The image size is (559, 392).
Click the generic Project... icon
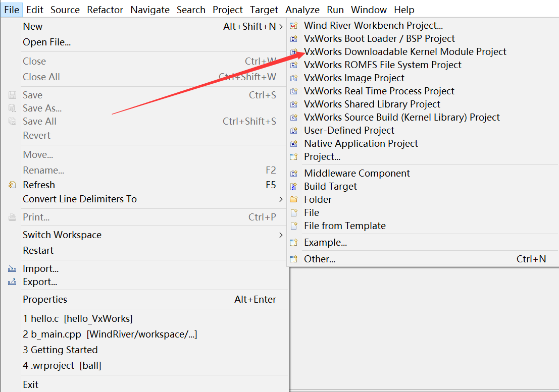[x=293, y=157]
